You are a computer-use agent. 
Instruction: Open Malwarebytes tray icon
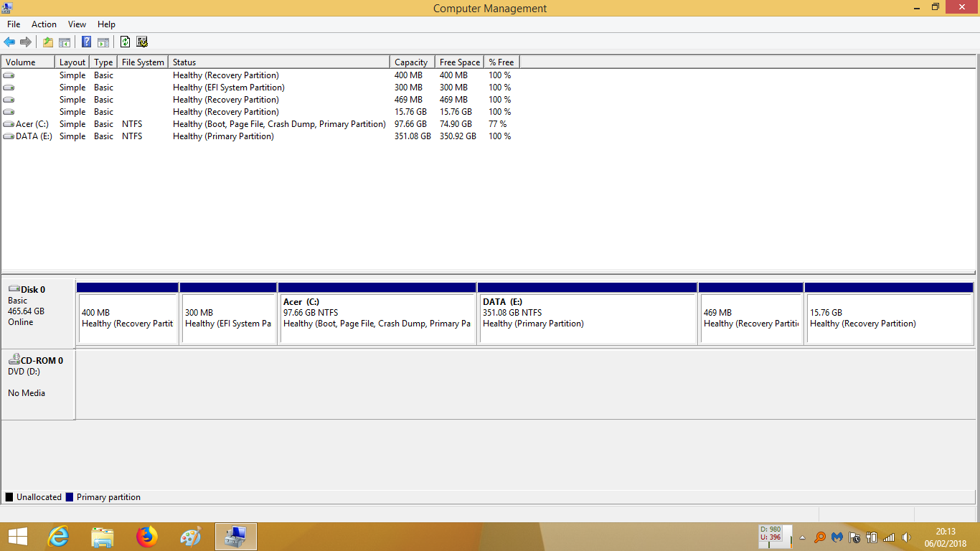pos(837,537)
